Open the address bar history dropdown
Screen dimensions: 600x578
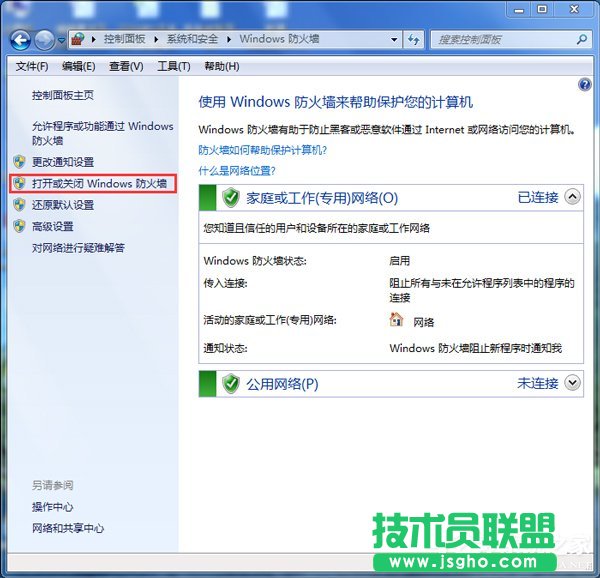[x=394, y=39]
